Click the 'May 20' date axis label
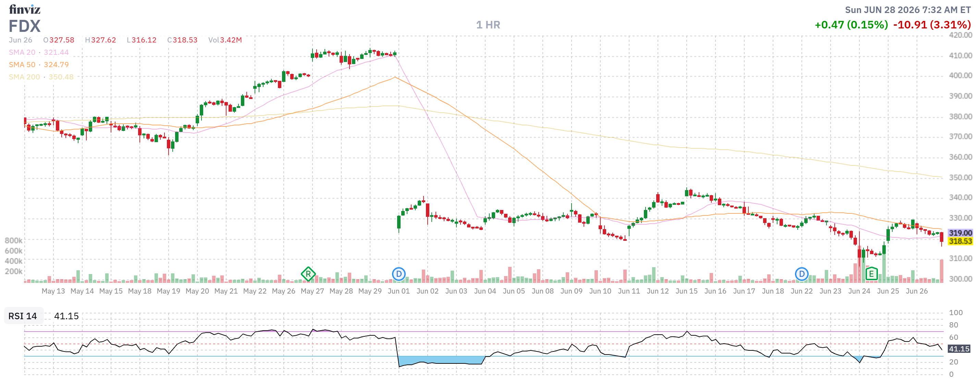 (x=197, y=291)
